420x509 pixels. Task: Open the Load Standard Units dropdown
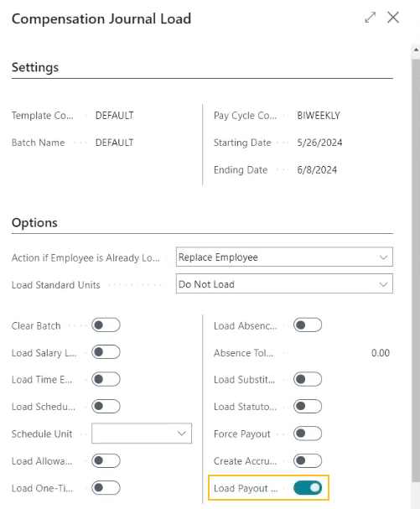pos(284,284)
